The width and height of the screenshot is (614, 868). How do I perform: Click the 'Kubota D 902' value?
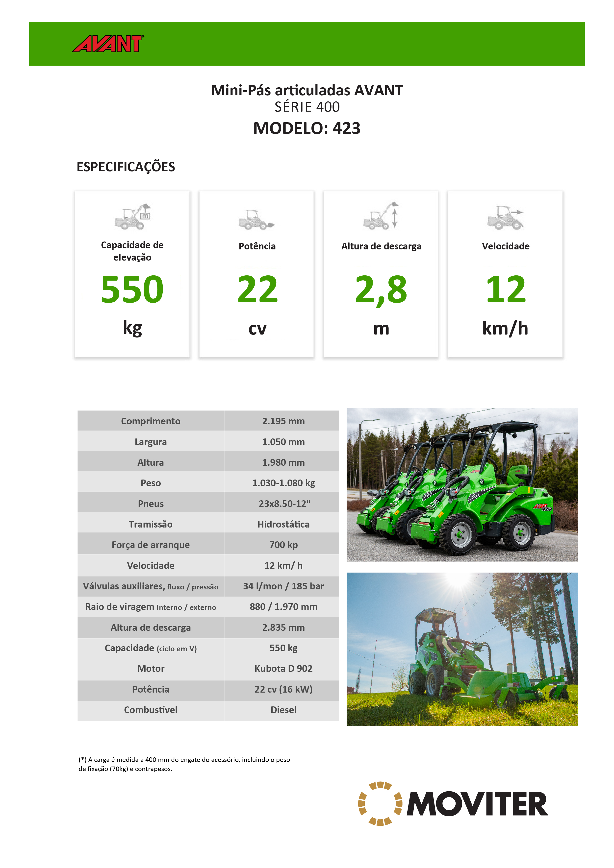coord(283,669)
